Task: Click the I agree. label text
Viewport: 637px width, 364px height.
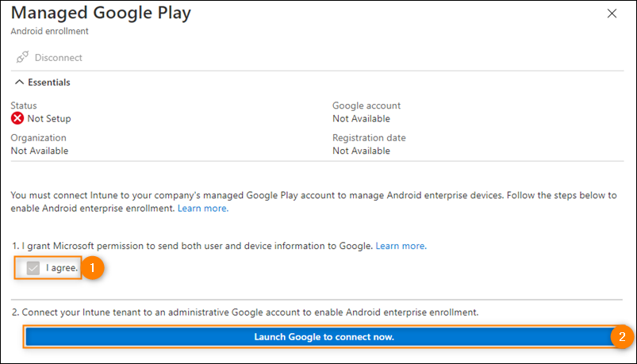Action: coord(62,268)
